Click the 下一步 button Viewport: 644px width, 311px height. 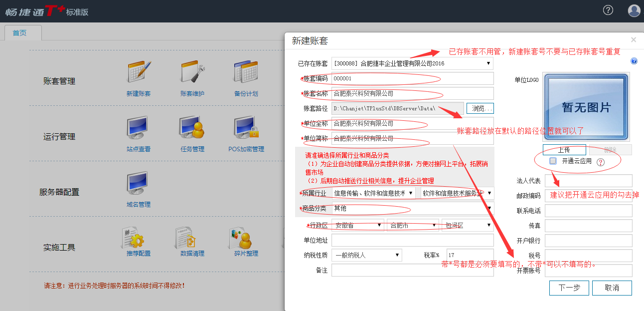coord(569,288)
